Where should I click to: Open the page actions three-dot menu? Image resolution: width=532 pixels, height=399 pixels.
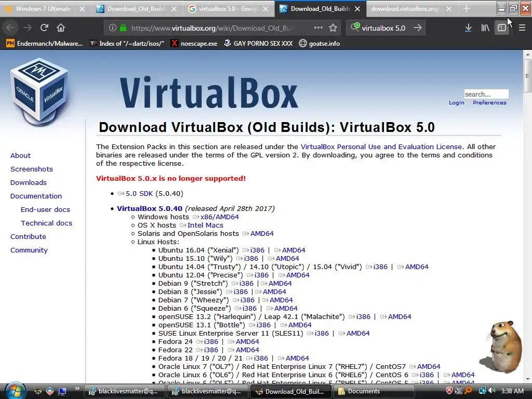click(318, 28)
